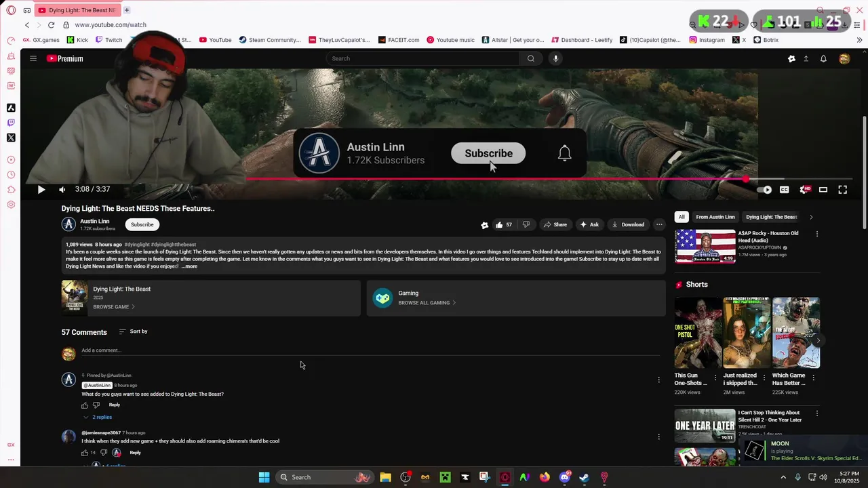
Task: Like the video with thumbs up
Action: click(x=503, y=224)
